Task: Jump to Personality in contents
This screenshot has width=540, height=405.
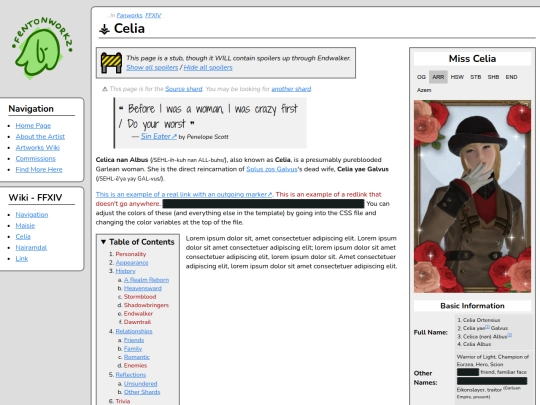Action: (x=131, y=254)
